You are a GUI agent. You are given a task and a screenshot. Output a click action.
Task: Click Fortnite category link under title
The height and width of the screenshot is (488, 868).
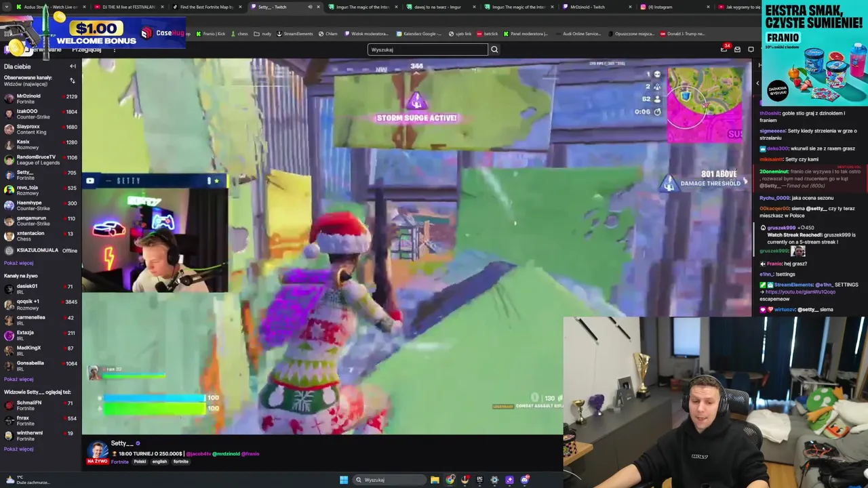pos(119,462)
